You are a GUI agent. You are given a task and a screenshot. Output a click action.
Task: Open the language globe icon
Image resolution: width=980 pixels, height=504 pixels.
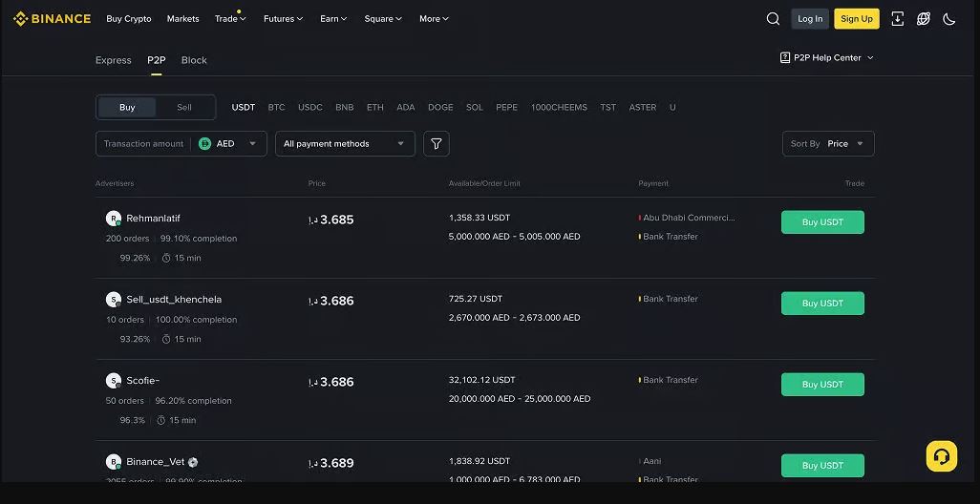(x=923, y=19)
